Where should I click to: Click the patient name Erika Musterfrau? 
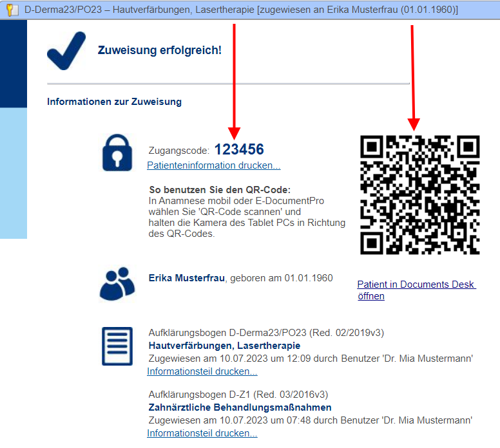tap(187, 278)
